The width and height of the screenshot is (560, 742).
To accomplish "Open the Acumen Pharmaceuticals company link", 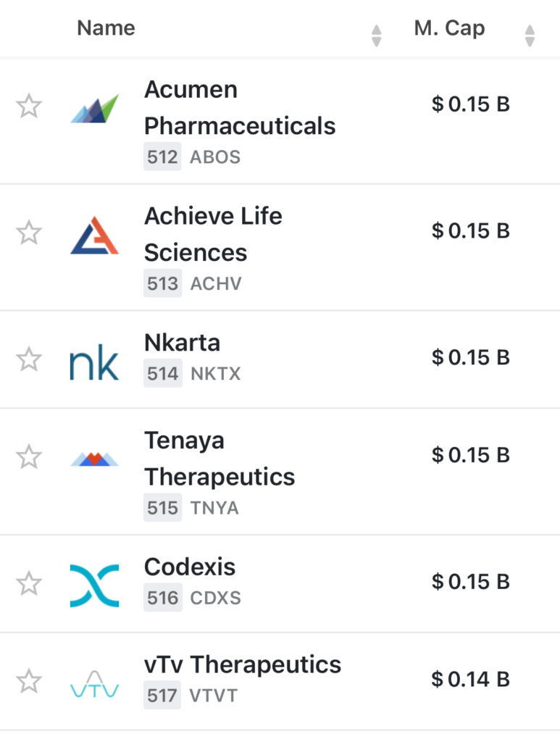I will pos(239,108).
